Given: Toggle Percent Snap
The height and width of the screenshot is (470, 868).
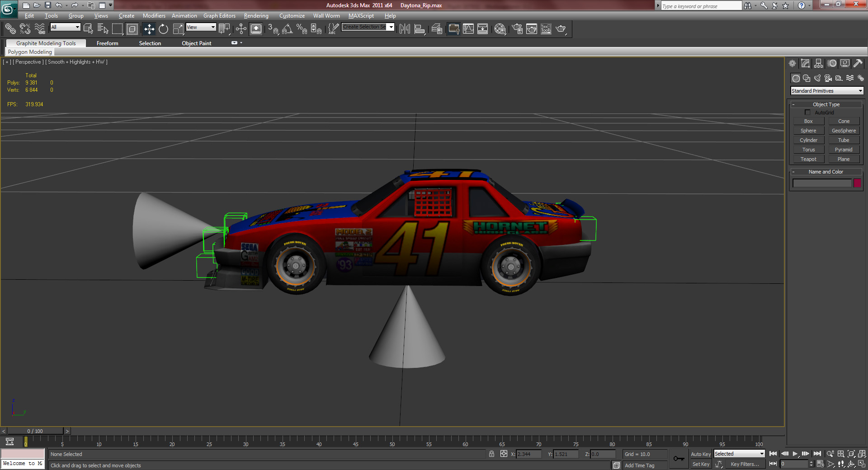Looking at the screenshot, I should (302, 29).
